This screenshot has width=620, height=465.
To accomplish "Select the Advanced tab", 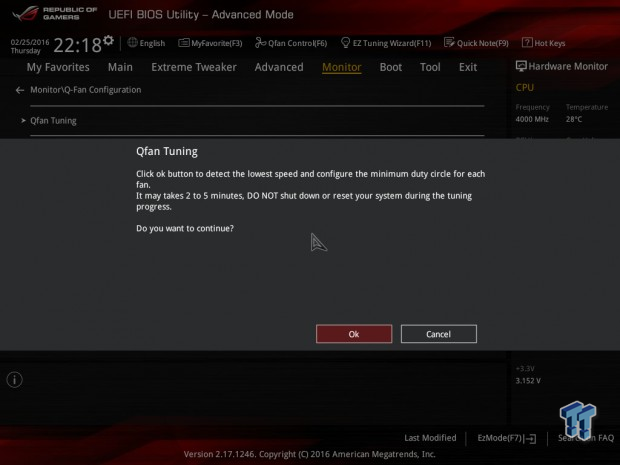I will coord(279,67).
